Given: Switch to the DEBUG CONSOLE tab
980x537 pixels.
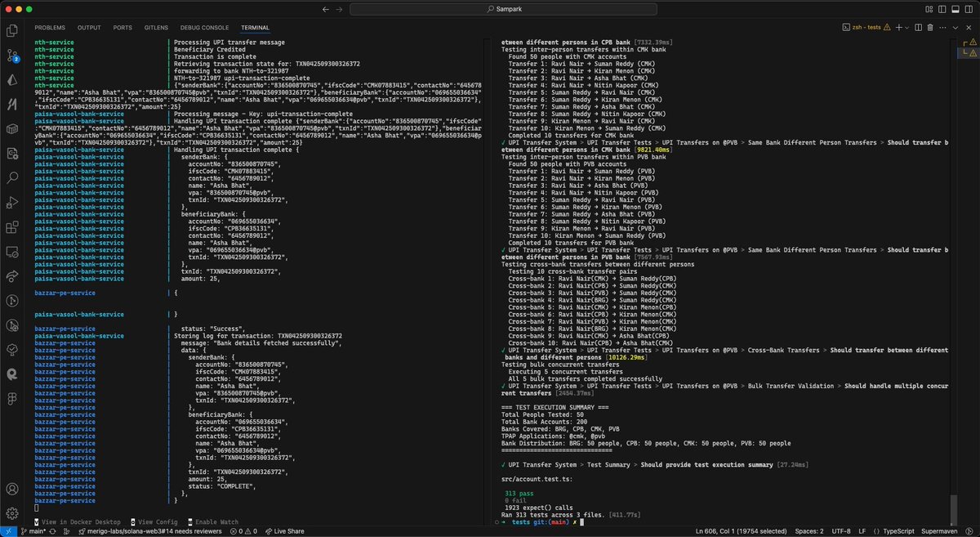Looking at the screenshot, I should [x=204, y=27].
